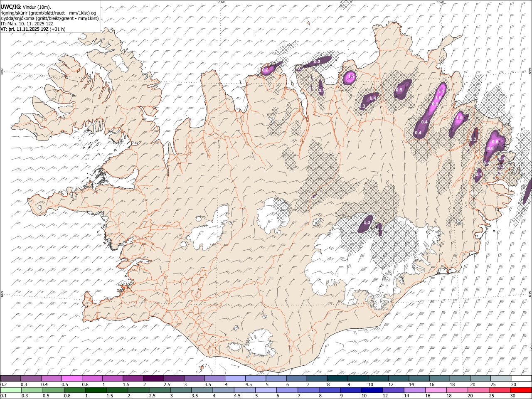This screenshot has width=532, height=399.
Task: Select the light pink swatch labeled 16 in lower legend
Action: (436, 390)
